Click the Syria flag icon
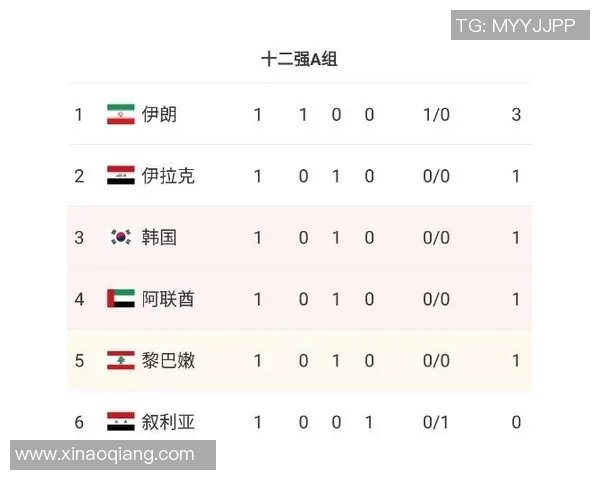The width and height of the screenshot is (600, 480). (x=120, y=422)
